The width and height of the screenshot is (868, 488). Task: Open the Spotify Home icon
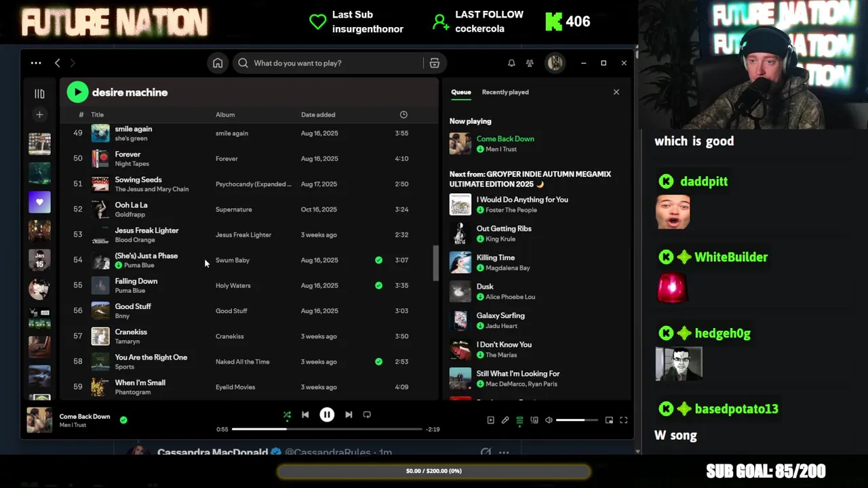coord(218,63)
